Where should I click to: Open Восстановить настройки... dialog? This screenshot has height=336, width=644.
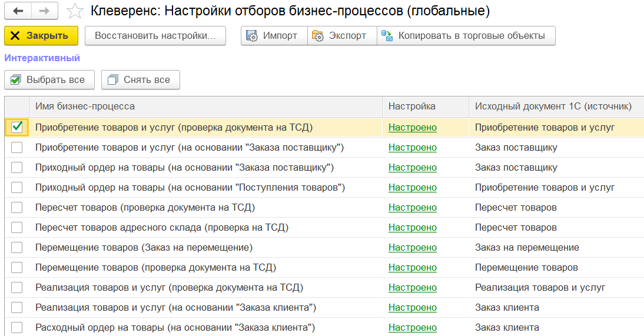(x=155, y=36)
